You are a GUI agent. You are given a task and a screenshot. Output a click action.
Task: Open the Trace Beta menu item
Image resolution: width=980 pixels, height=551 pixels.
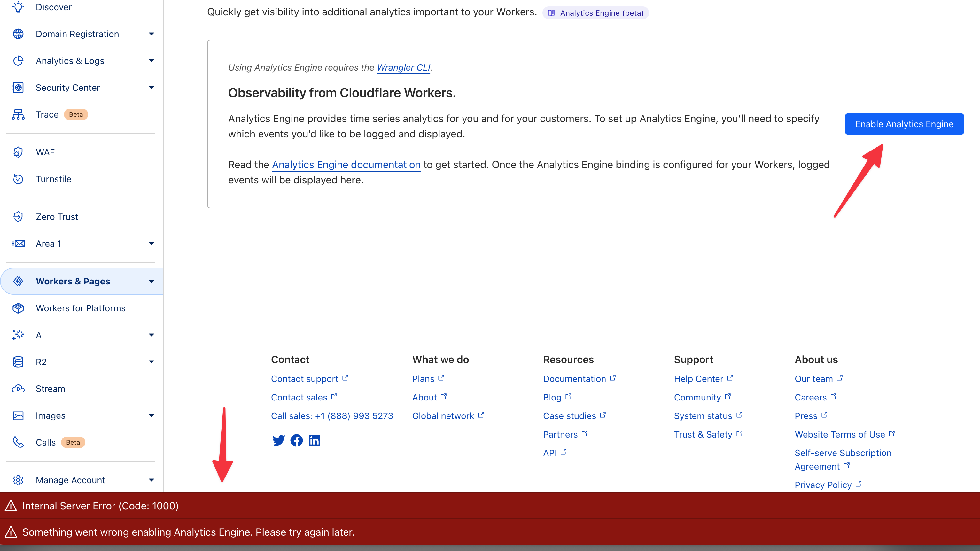[47, 114]
